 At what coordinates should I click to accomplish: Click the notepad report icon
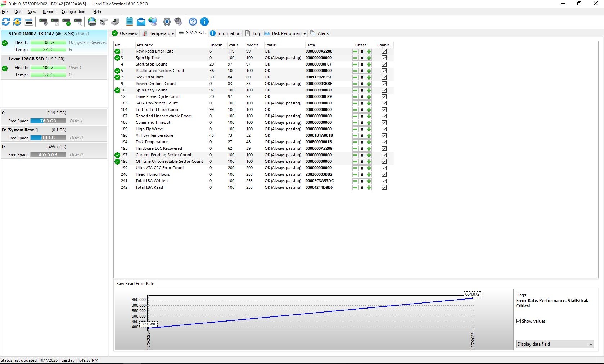pyautogui.click(x=130, y=22)
